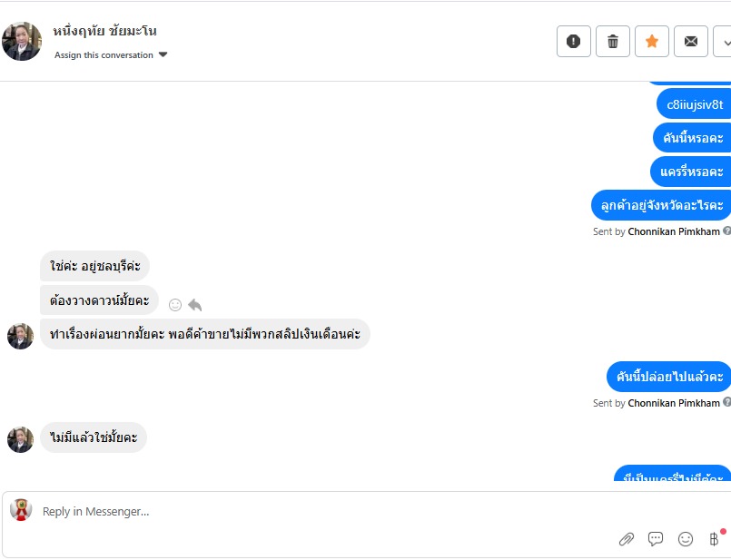The width and height of the screenshot is (731, 560).
Task: Mark conversation unread with envelope icon
Action: 691,42
